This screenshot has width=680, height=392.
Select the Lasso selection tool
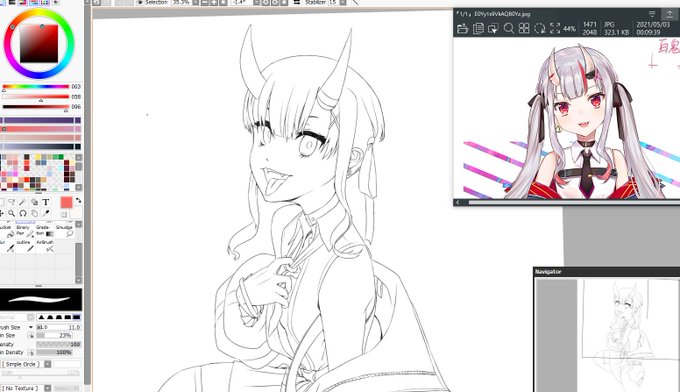12,202
